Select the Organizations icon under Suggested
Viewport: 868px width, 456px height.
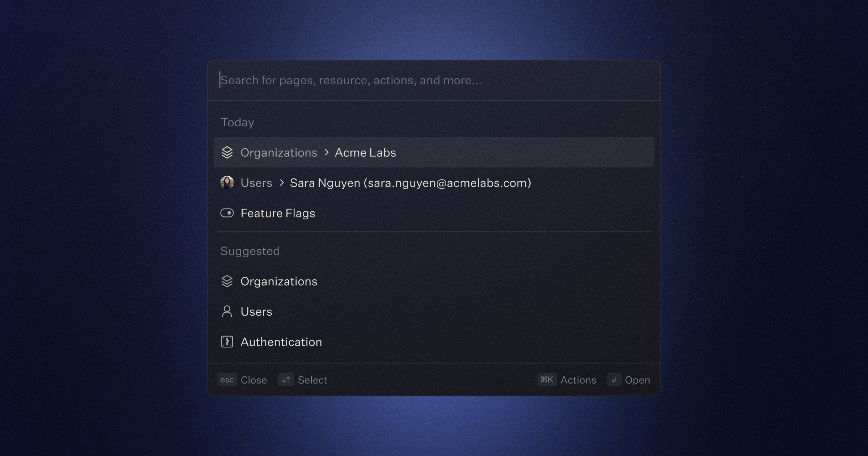click(228, 281)
